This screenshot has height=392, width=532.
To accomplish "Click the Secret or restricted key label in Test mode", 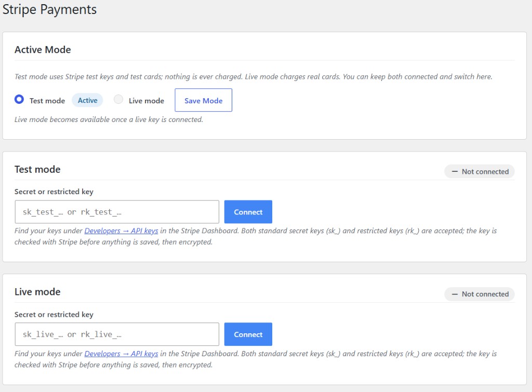I will [x=54, y=192].
